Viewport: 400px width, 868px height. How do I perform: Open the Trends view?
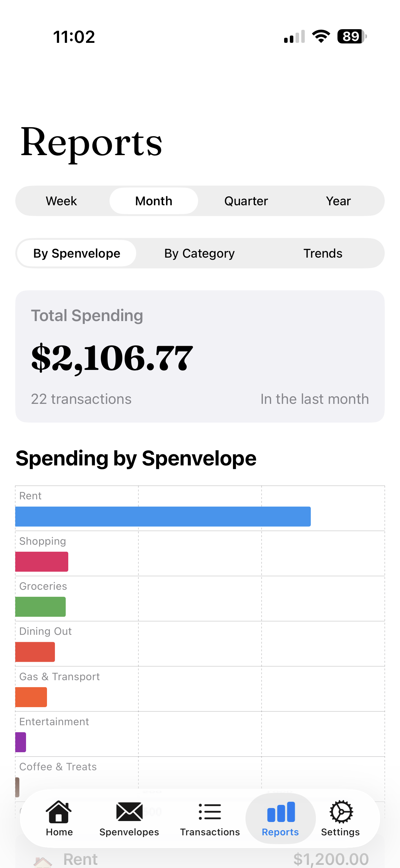coord(323,253)
